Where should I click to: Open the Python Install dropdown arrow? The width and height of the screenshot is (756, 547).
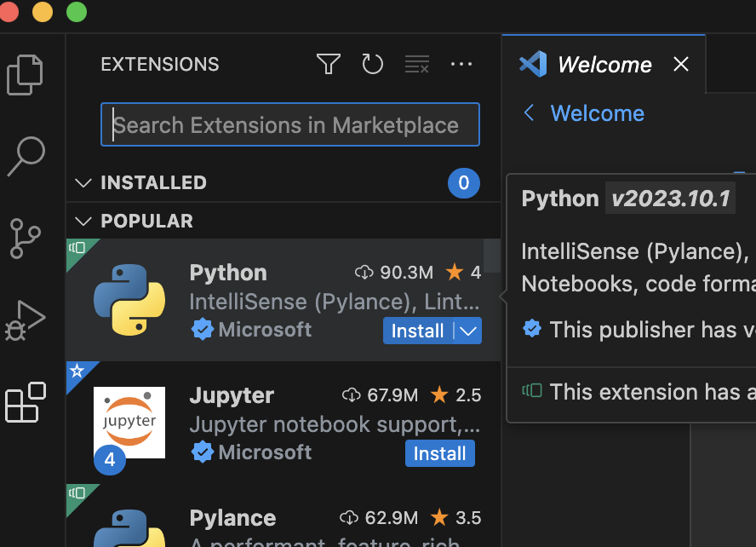[468, 331]
